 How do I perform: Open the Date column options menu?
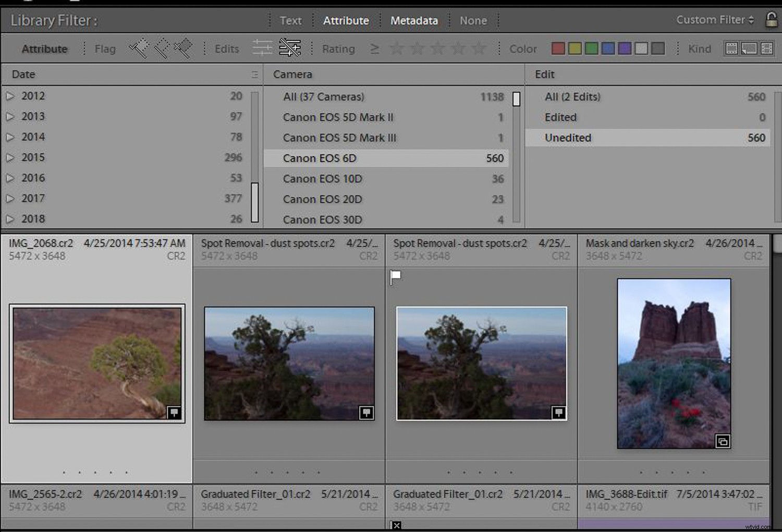[x=255, y=75]
